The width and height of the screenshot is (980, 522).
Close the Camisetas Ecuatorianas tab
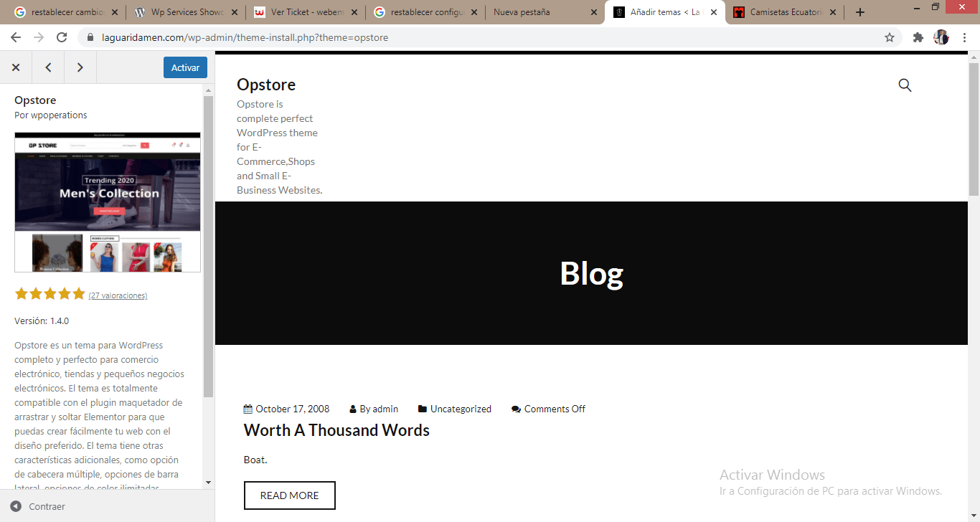pos(833,12)
